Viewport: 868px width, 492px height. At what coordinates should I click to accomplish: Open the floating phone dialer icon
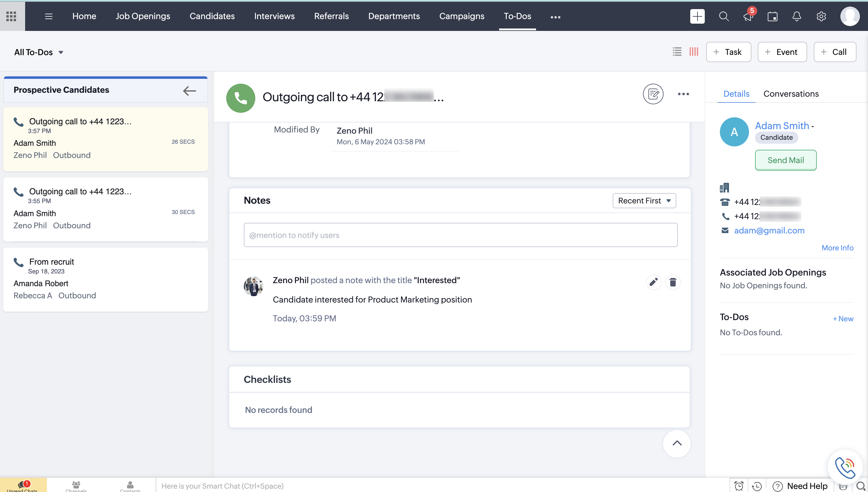pyautogui.click(x=844, y=467)
